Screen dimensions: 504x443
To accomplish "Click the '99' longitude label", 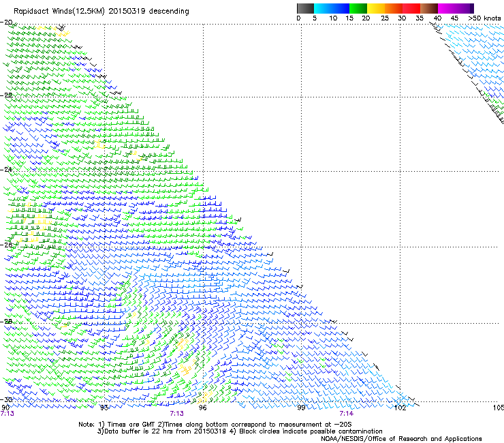I will click(x=301, y=408).
